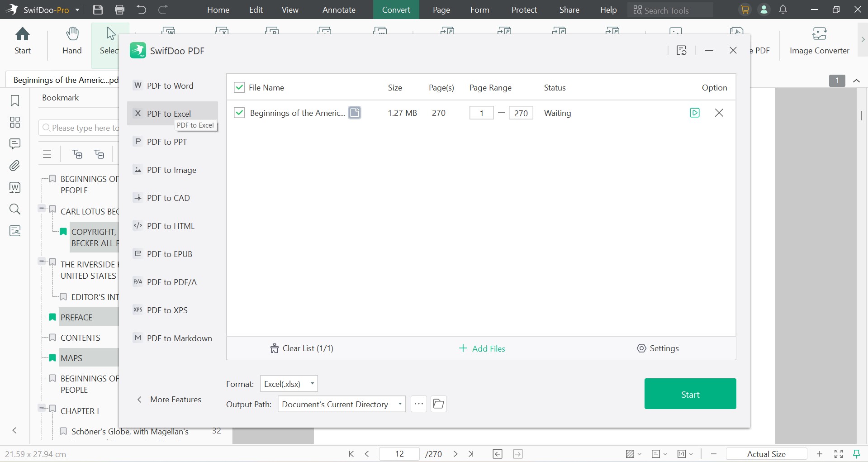Open the Annotate menu tab
The width and height of the screenshot is (868, 462).
(339, 10)
